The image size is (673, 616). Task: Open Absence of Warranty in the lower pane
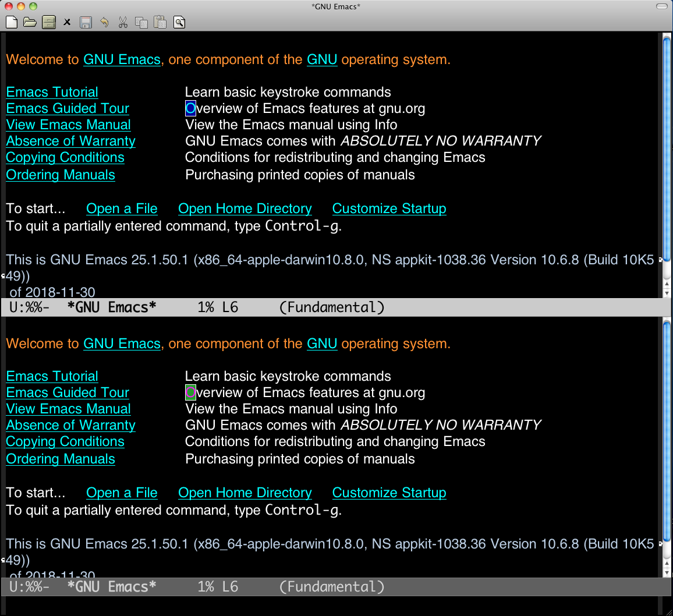[71, 425]
